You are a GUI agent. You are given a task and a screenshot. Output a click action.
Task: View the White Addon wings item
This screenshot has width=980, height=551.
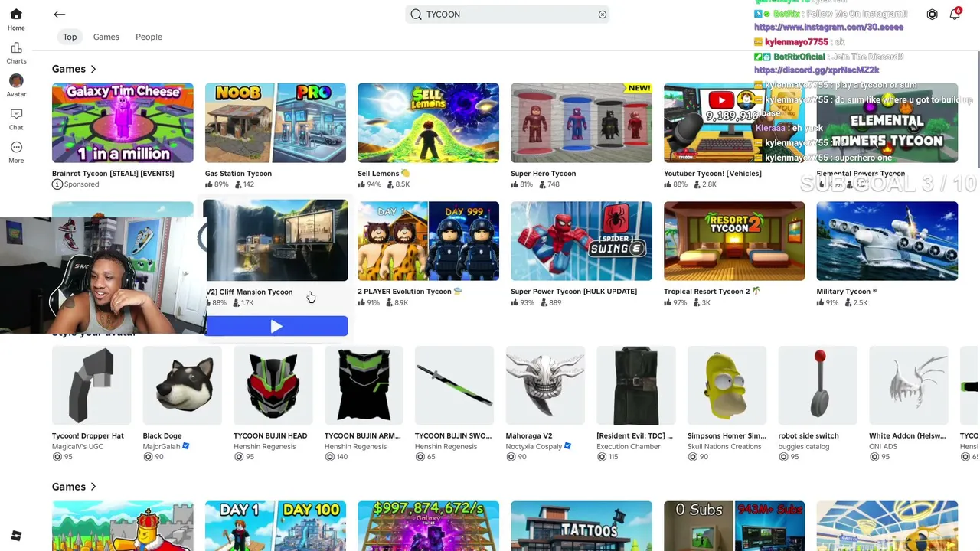[909, 385]
